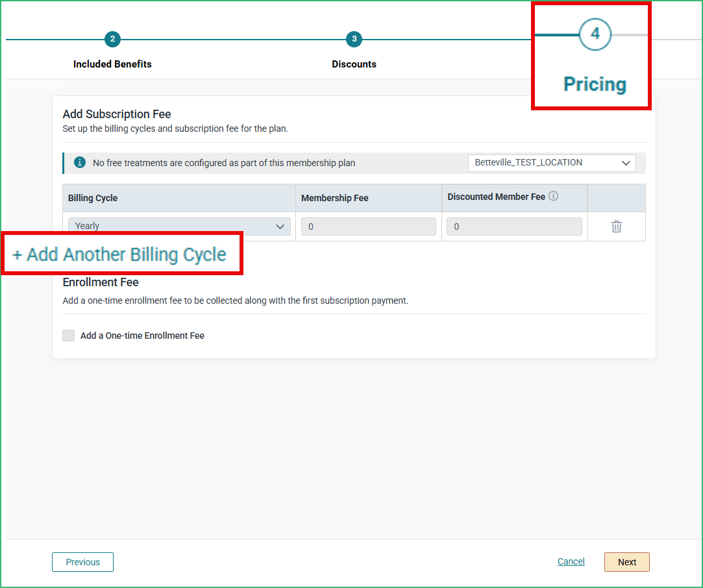Go to the Included Benefits step
The height and width of the screenshot is (588, 703).
[x=112, y=64]
